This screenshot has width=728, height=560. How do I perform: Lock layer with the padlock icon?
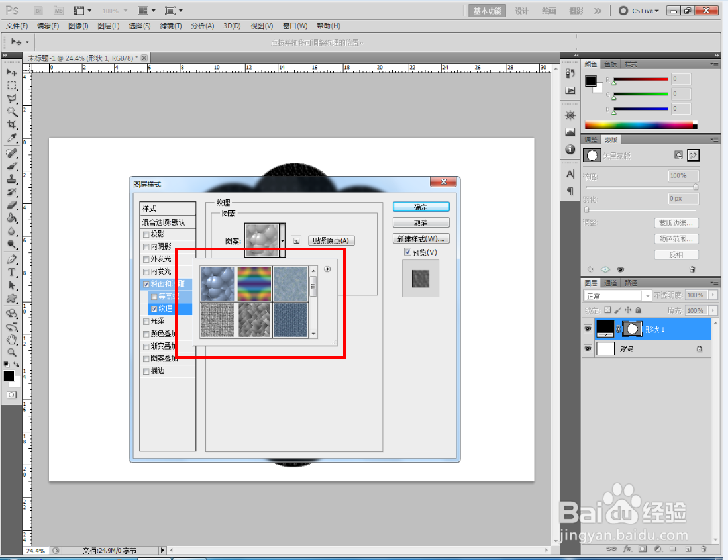(638, 310)
